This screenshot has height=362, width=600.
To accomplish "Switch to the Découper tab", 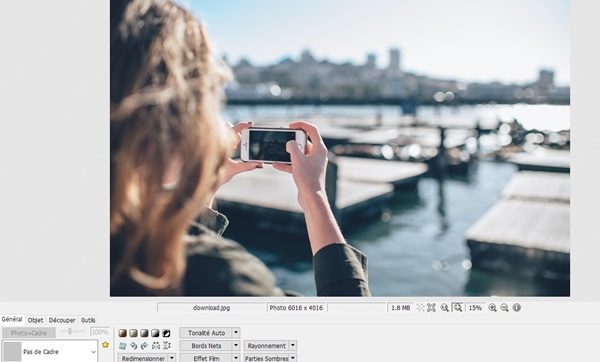I will point(62,320).
